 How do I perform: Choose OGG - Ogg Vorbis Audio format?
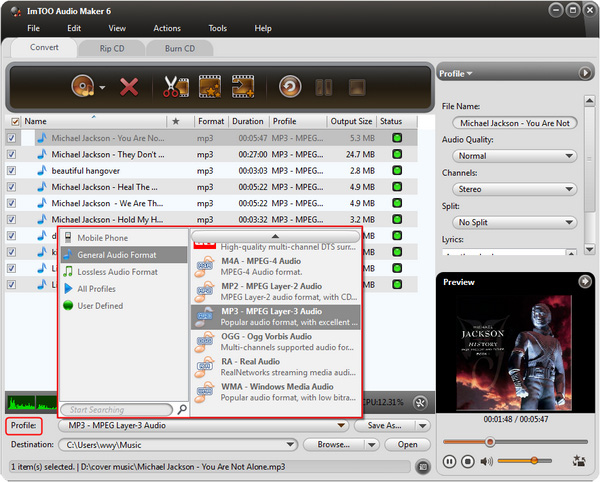tap(276, 342)
